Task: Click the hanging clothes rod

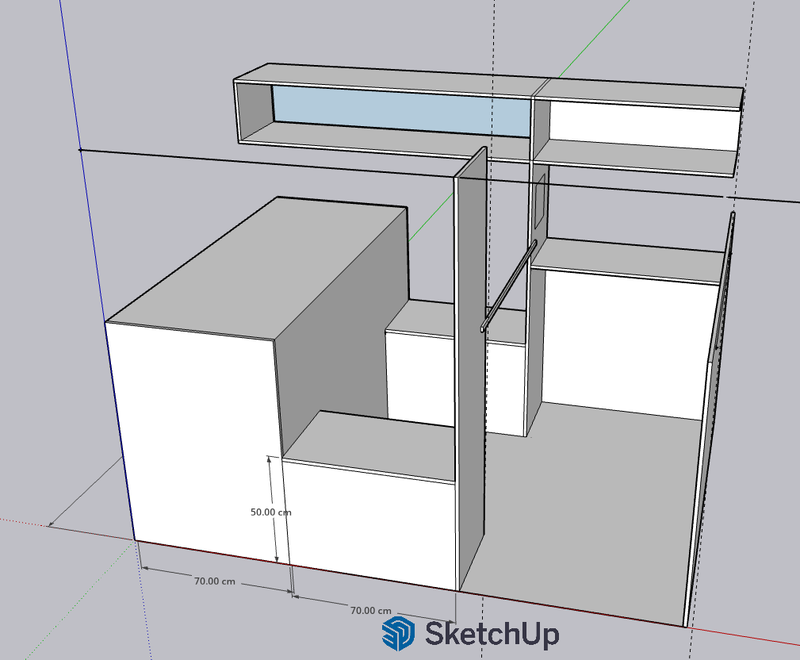Action: point(510,285)
